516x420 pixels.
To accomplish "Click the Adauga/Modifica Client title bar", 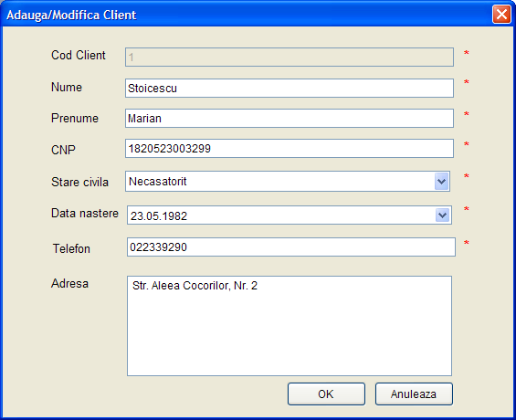I will [247, 15].
